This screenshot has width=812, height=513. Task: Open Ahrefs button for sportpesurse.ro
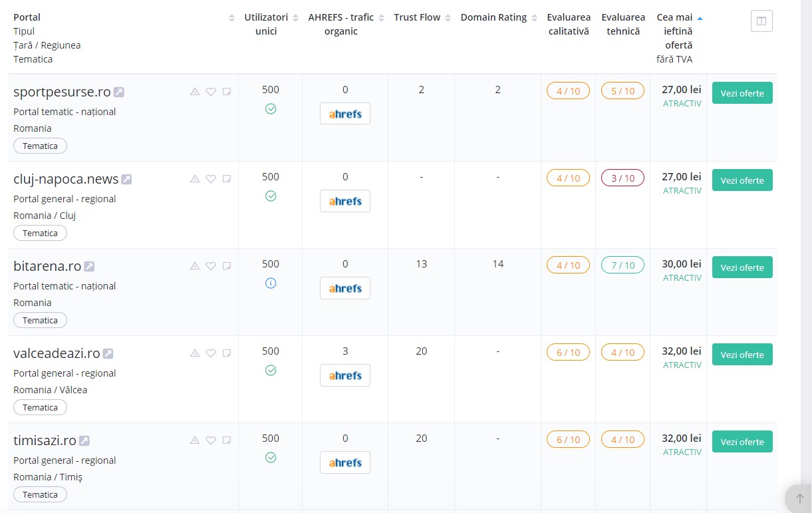(345, 114)
